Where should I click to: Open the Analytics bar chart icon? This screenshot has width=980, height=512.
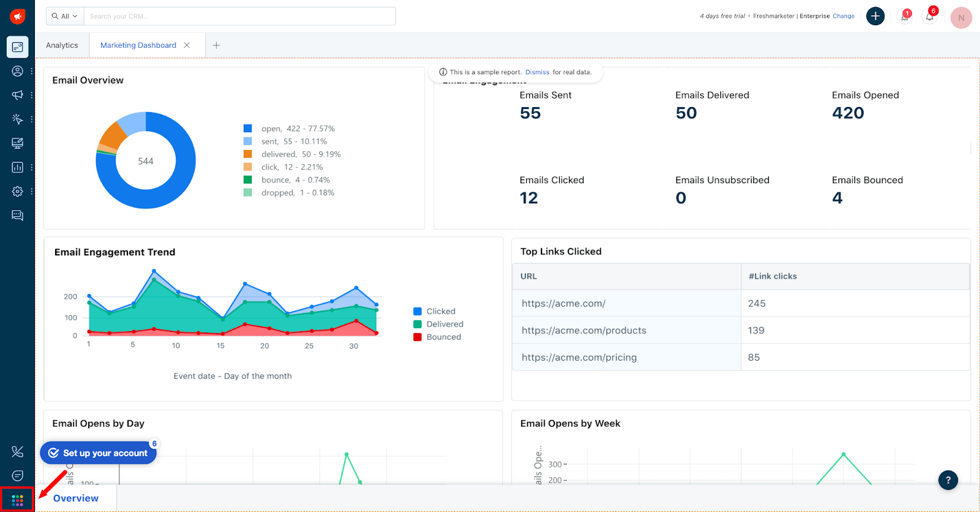click(x=17, y=167)
